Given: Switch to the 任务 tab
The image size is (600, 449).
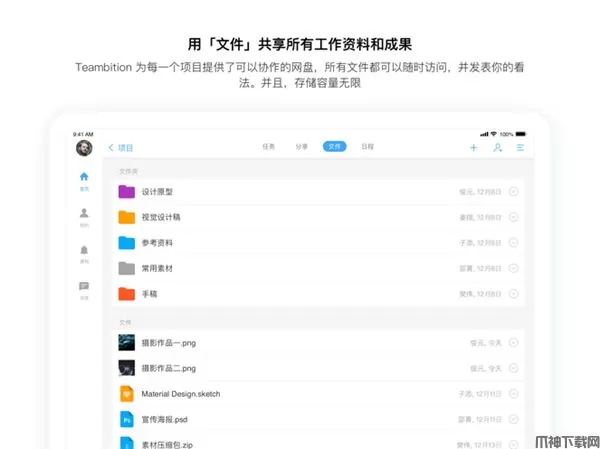Looking at the screenshot, I should 269,147.
